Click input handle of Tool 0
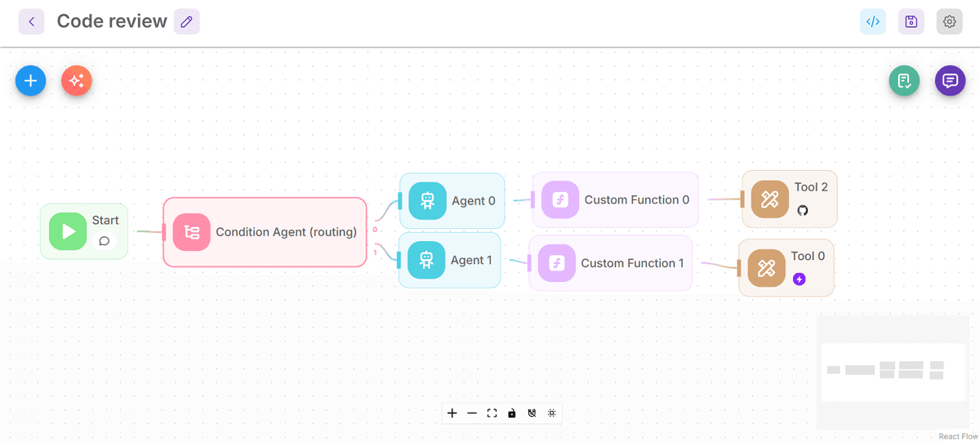 coord(739,268)
